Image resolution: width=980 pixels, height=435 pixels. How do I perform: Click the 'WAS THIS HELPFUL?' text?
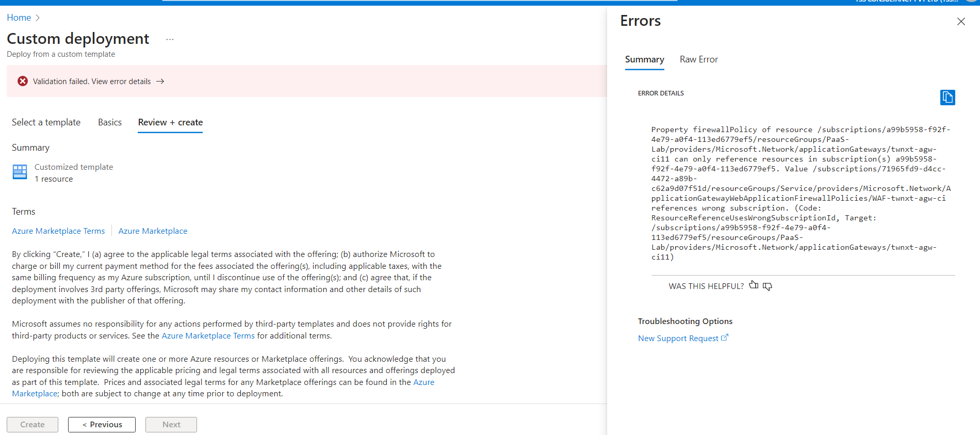(x=706, y=286)
